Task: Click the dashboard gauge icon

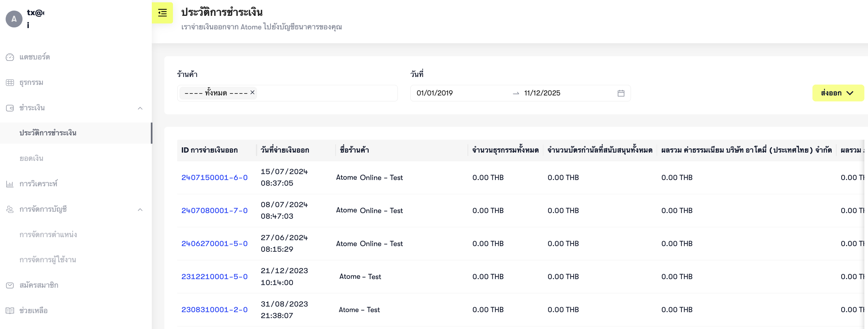Action: point(10,57)
